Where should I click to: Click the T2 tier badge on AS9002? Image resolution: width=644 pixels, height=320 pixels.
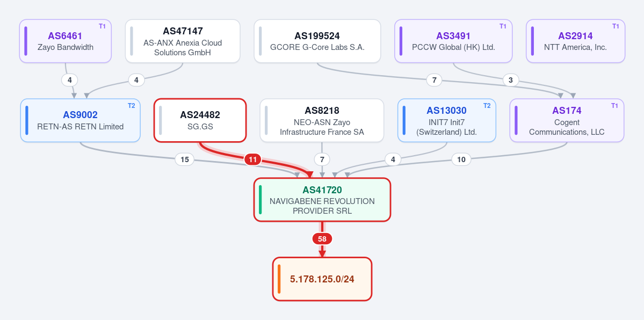(x=131, y=106)
